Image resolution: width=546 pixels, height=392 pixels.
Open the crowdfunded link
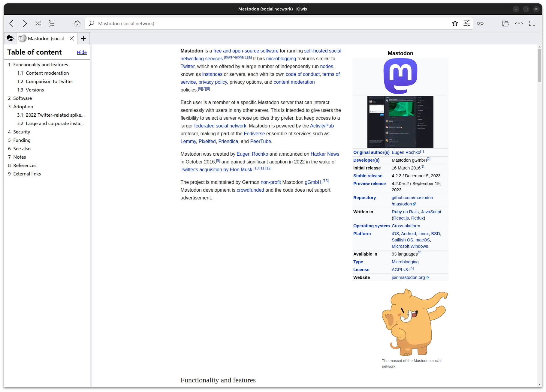[250, 190]
